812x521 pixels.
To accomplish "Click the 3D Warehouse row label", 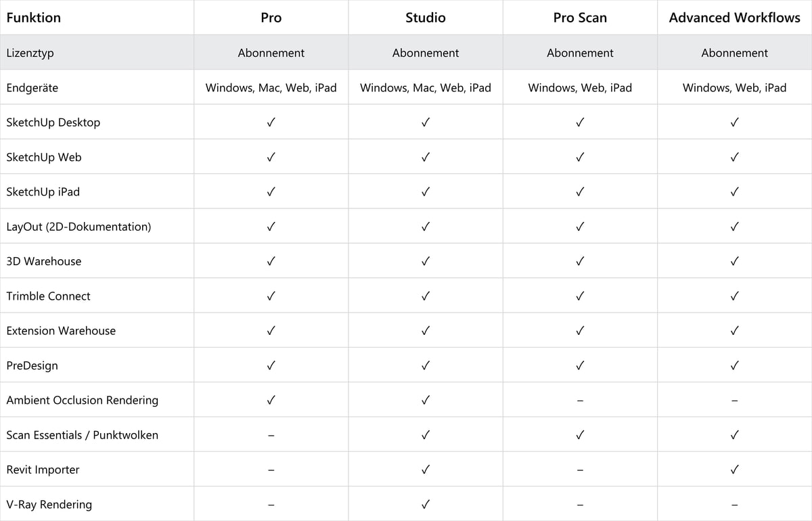I will pyautogui.click(x=44, y=261).
